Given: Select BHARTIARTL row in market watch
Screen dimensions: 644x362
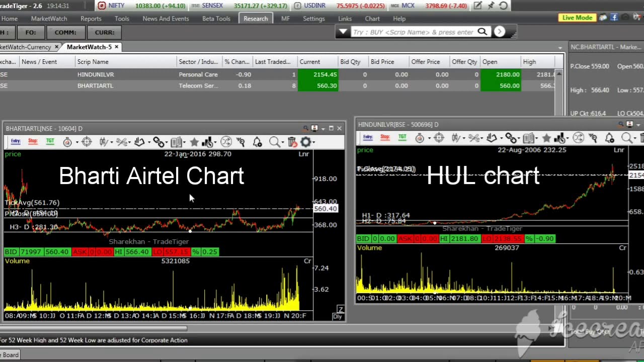Looking at the screenshot, I should (277, 85).
